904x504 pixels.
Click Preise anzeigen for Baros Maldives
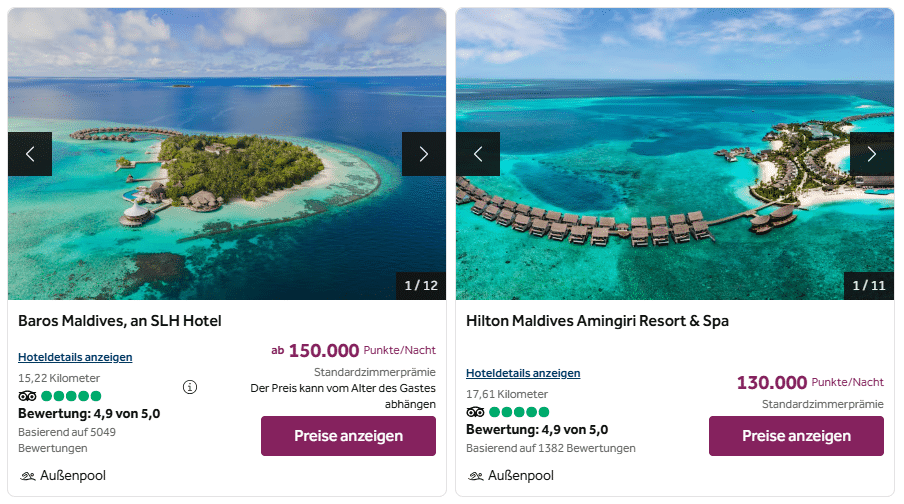coord(348,436)
